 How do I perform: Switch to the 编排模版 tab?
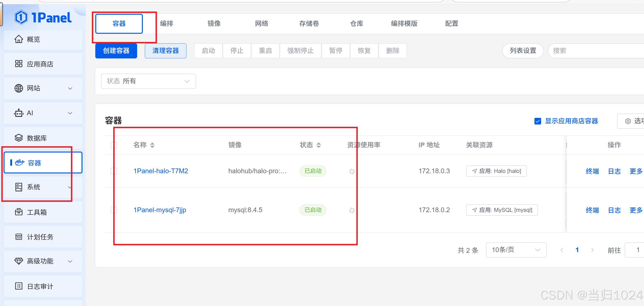pyautogui.click(x=404, y=24)
